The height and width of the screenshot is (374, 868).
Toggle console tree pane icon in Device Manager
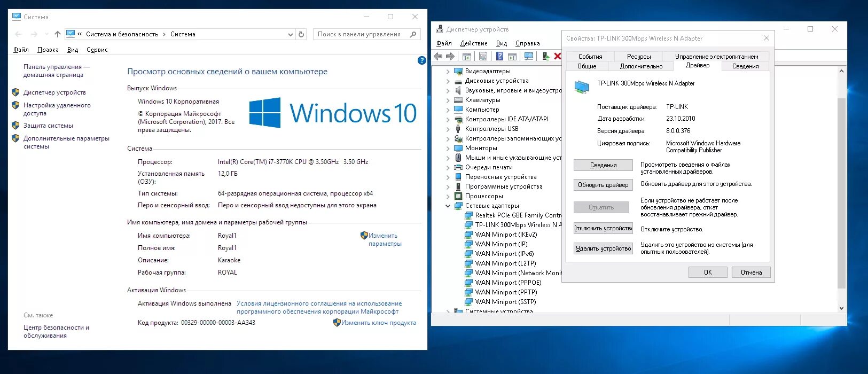coord(467,56)
